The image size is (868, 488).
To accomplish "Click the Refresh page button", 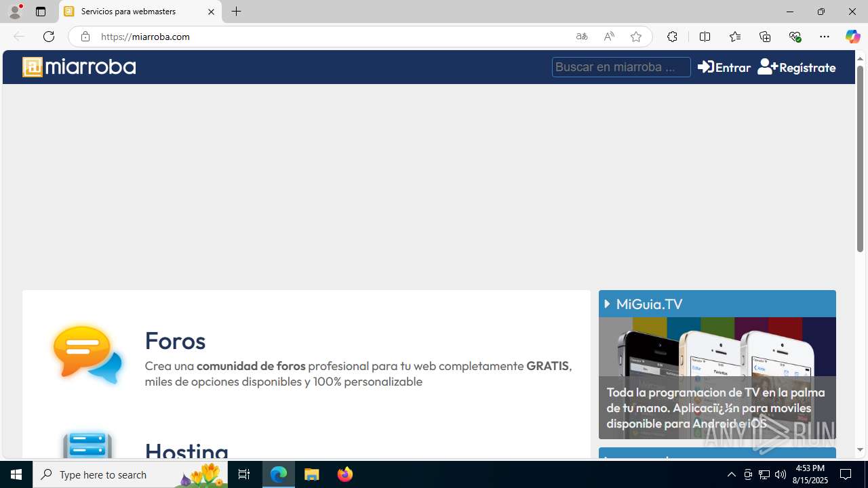I will tap(49, 37).
